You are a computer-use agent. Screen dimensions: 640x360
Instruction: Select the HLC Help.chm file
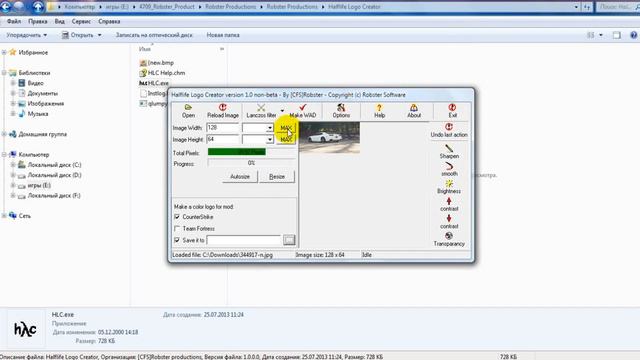point(166,73)
